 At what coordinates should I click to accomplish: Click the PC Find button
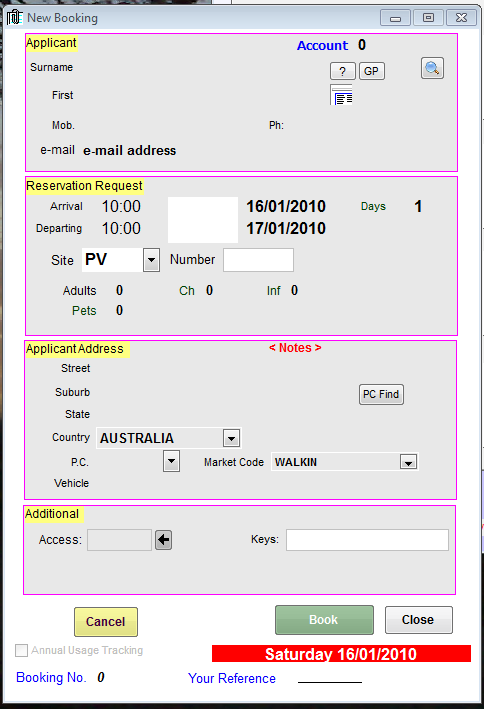(x=381, y=394)
